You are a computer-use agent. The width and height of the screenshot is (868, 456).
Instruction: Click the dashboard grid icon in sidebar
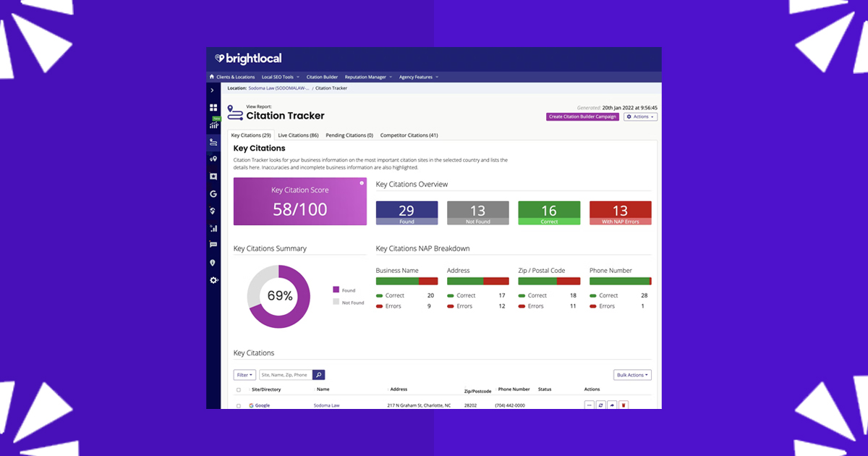pos(213,108)
